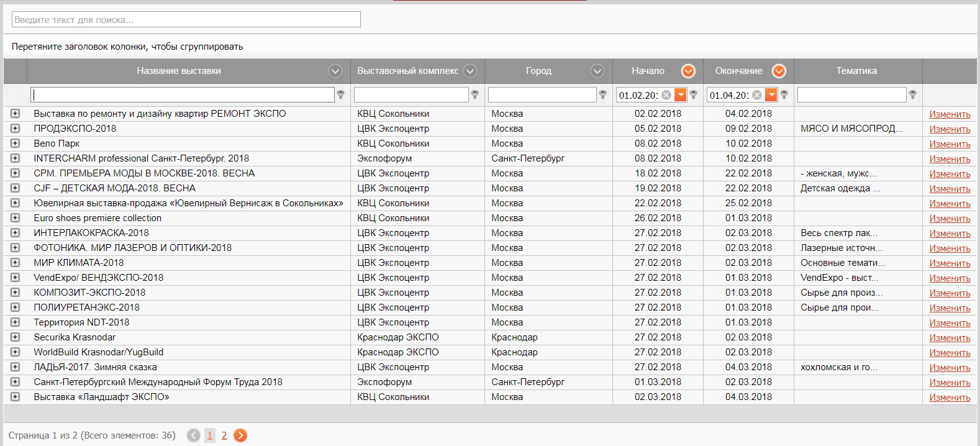Clear the Окончание date filter value

pos(757,95)
